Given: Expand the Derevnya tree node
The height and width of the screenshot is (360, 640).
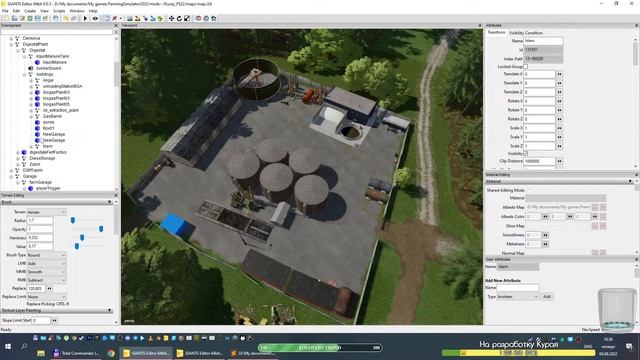Looking at the screenshot, I should pos(11,38).
